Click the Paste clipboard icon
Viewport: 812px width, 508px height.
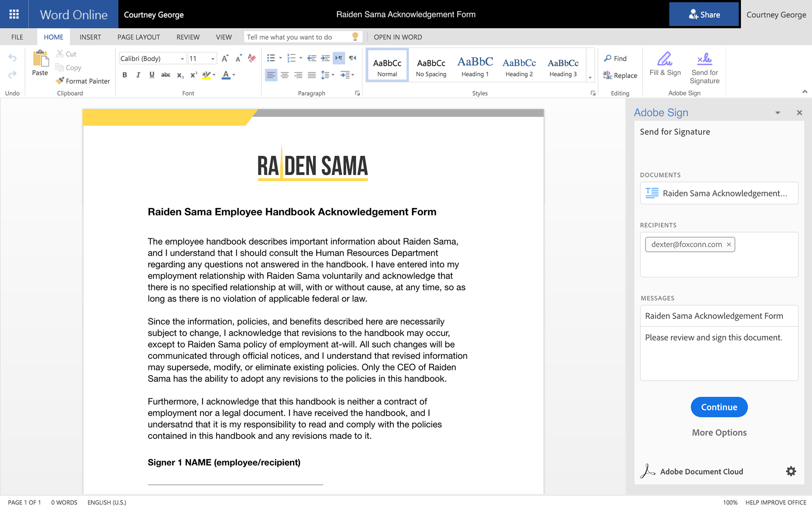coord(41,58)
